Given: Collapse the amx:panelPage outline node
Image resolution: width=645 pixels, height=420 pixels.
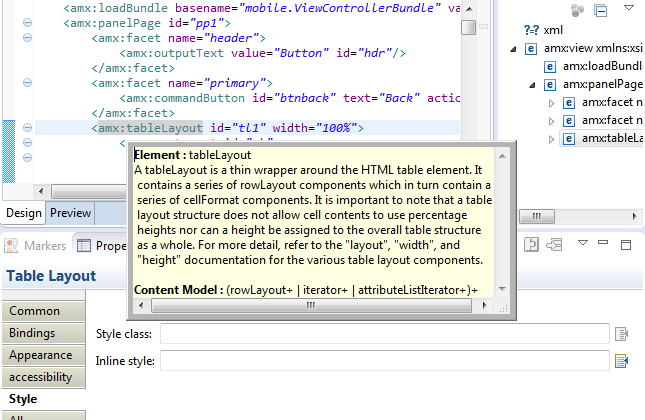Looking at the screenshot, I should [x=532, y=85].
